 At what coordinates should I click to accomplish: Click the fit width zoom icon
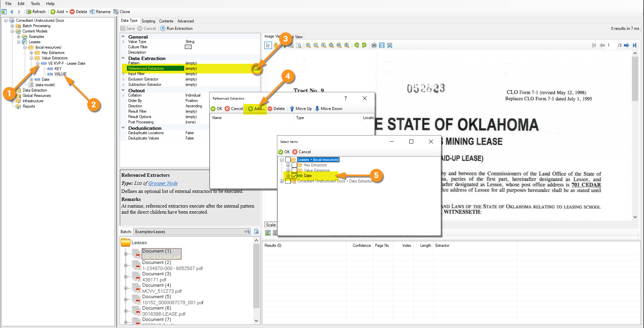(339, 45)
